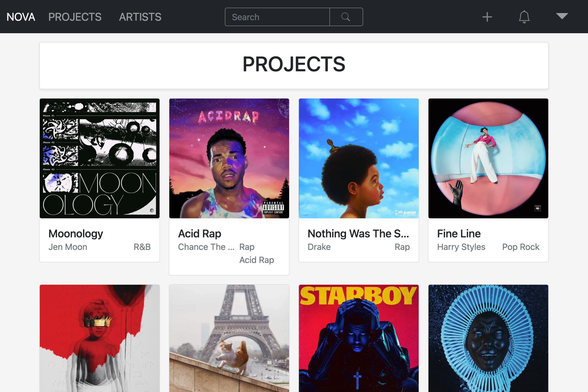The image size is (588, 392).
Task: Focus the Search input field
Action: pos(277,17)
